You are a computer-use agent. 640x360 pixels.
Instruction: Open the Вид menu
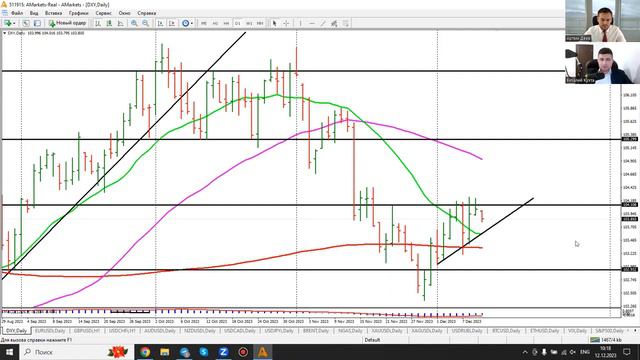(34, 13)
